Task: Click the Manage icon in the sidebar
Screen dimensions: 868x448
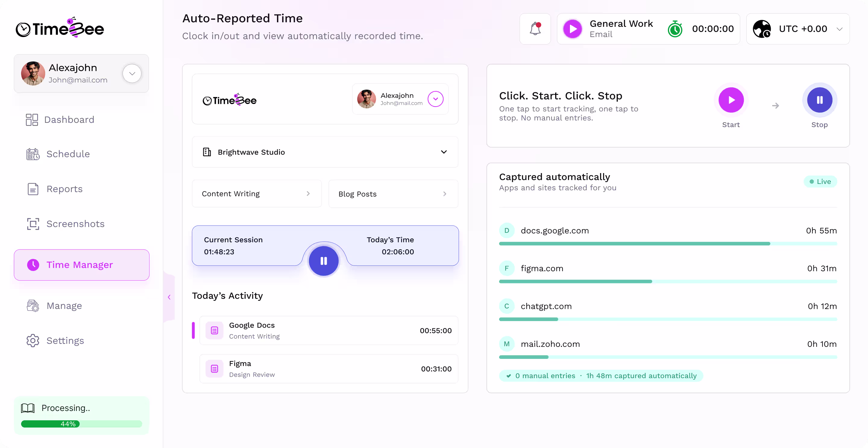Action: [x=33, y=306]
